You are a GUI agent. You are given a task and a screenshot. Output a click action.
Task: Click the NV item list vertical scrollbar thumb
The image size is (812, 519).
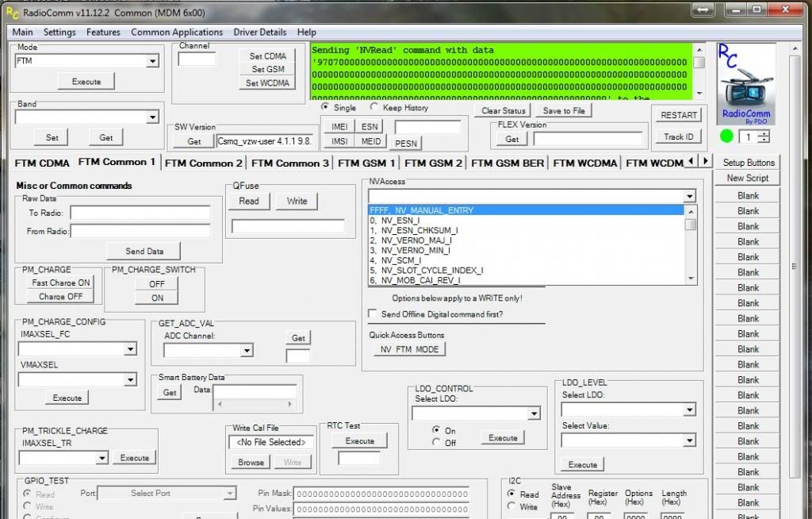pyautogui.click(x=691, y=225)
